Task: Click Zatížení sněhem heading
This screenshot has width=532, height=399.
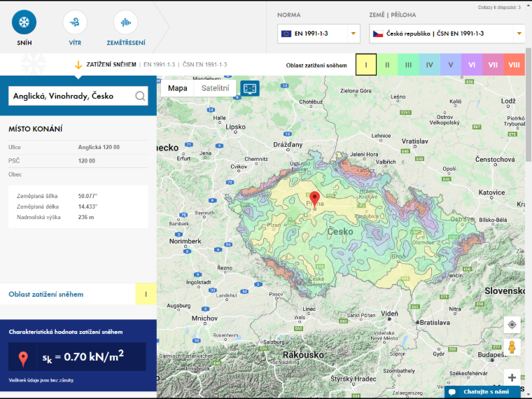Action: pos(111,64)
